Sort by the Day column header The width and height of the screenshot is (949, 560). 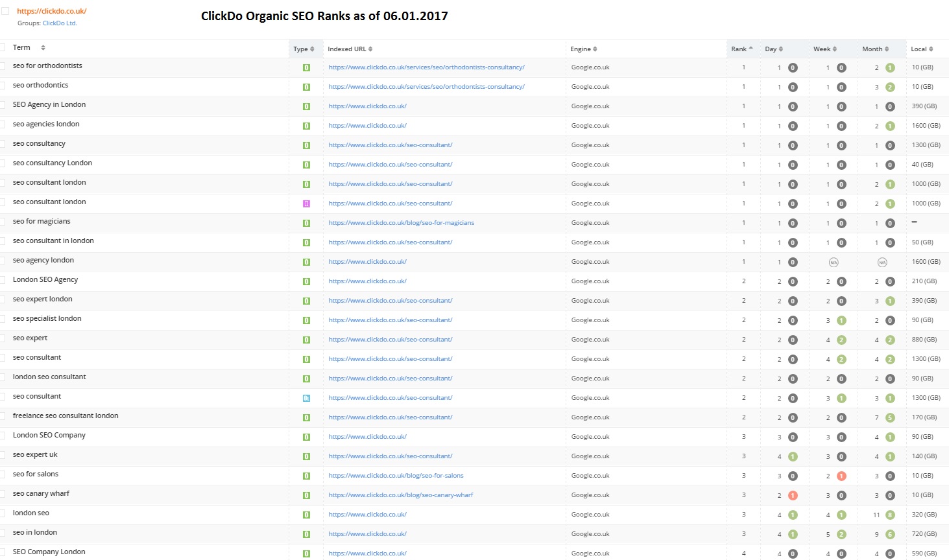[774, 49]
